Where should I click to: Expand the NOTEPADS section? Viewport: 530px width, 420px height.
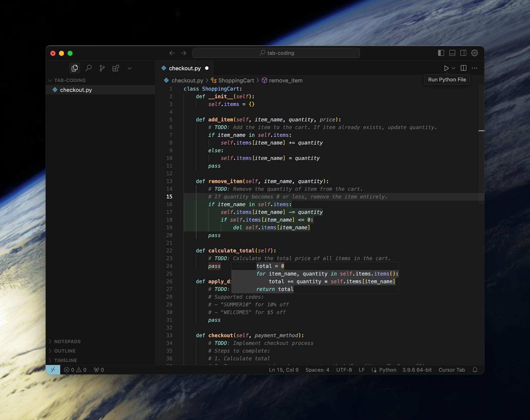click(x=67, y=342)
